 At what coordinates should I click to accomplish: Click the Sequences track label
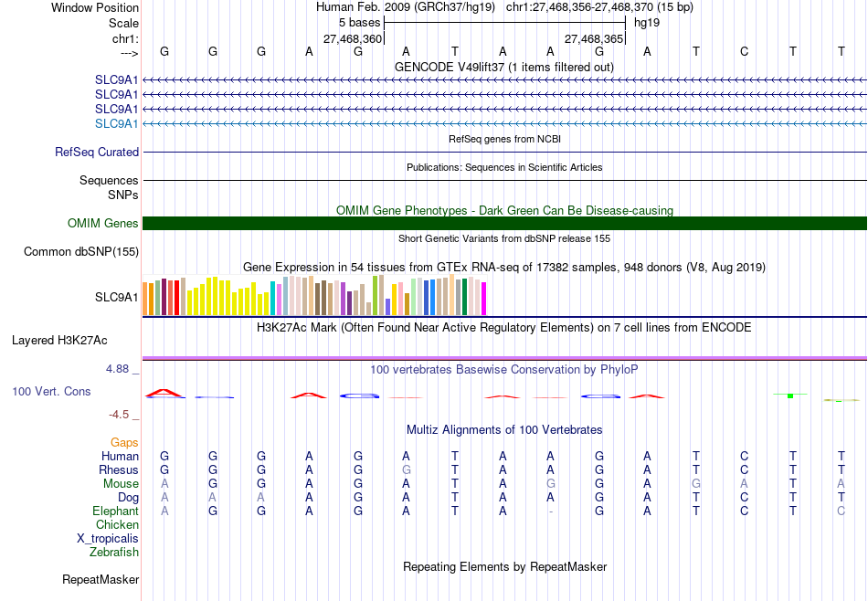click(x=109, y=181)
